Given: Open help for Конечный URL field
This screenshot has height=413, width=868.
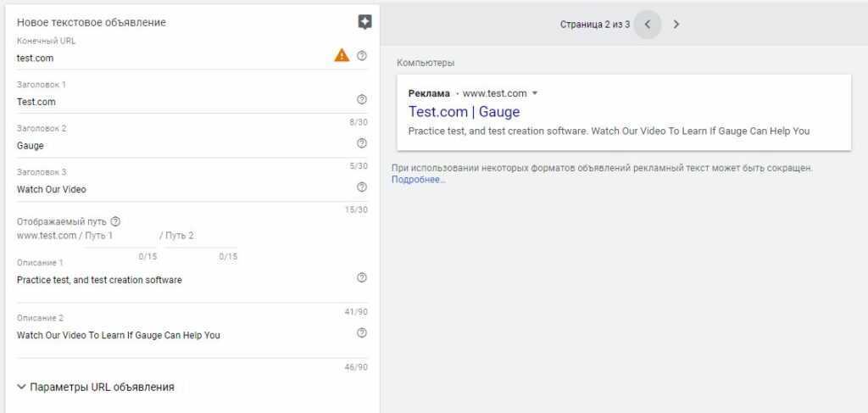Looking at the screenshot, I should 362,56.
